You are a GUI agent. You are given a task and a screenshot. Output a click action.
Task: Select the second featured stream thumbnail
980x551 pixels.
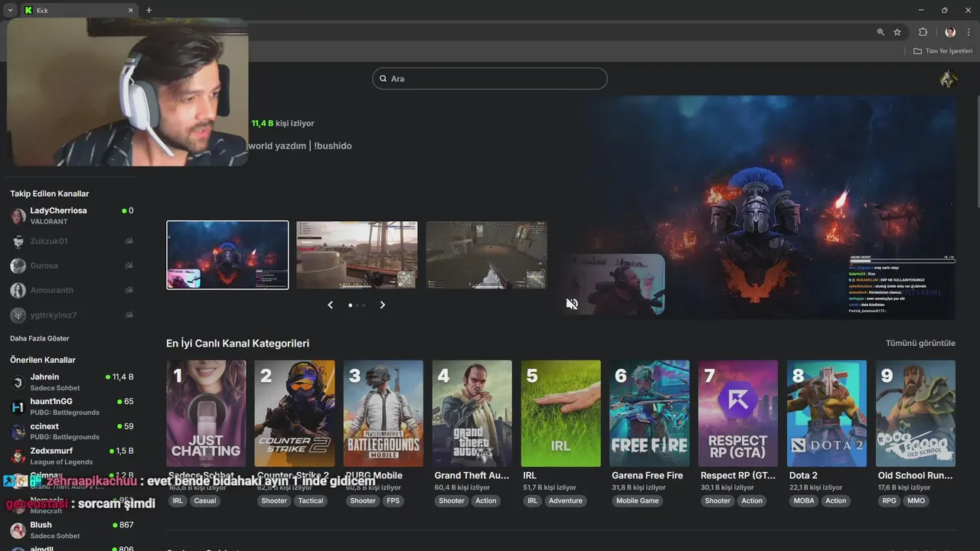[x=357, y=255]
